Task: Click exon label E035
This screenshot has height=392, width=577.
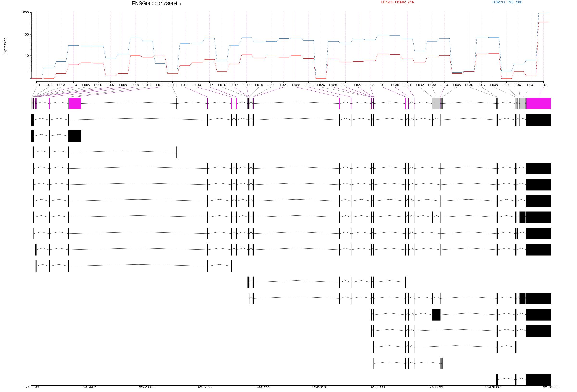Action: click(x=457, y=85)
